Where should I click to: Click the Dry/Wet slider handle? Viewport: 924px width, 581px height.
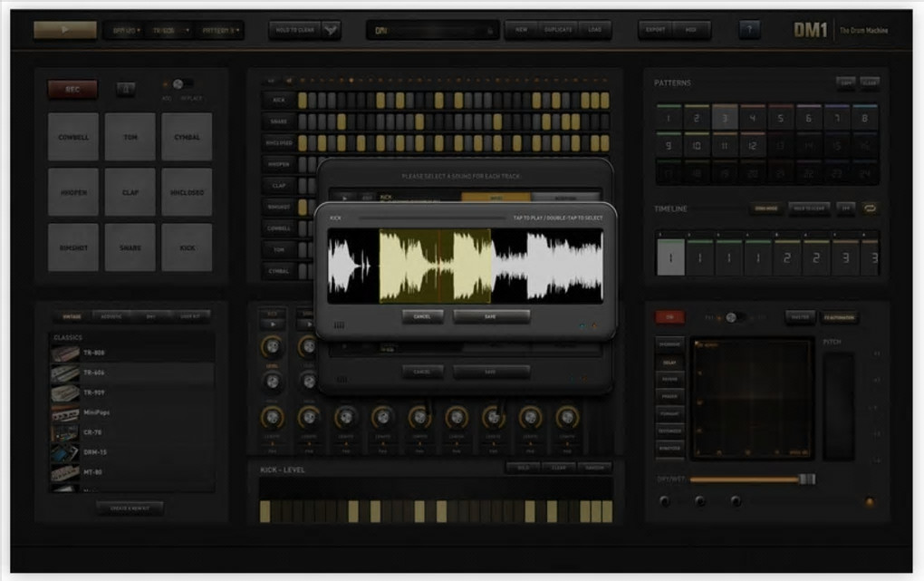coord(807,479)
